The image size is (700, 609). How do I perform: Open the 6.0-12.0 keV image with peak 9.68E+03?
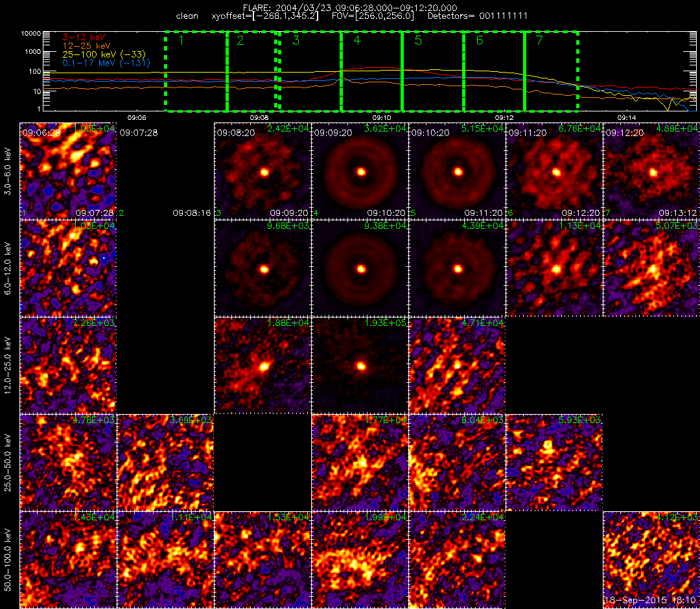[x=262, y=268]
